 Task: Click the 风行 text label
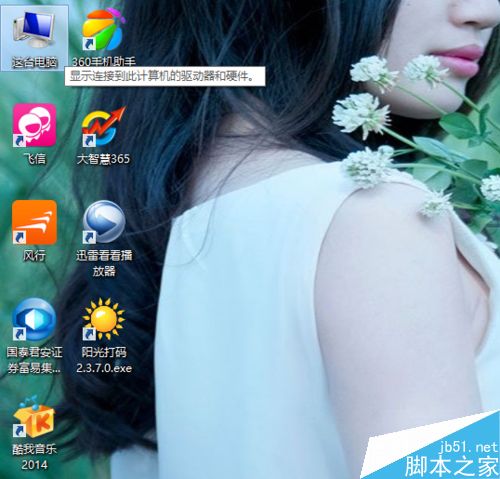pyautogui.click(x=34, y=256)
